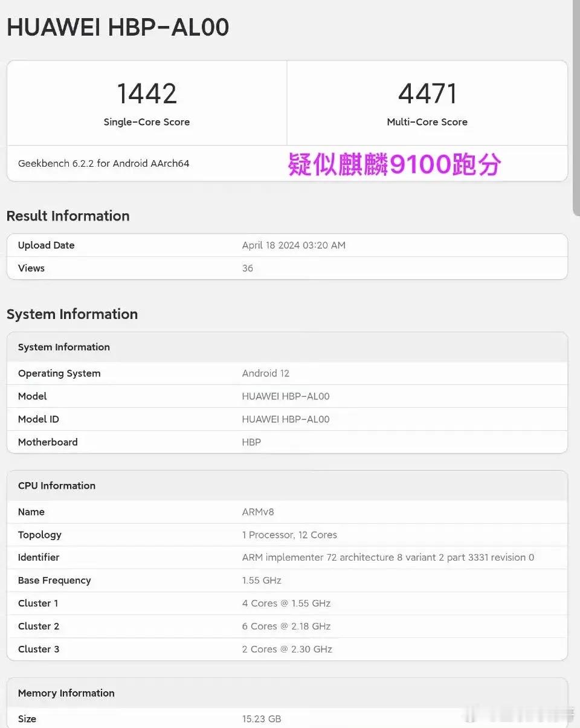Select the Views row label
The image size is (580, 728).
[x=31, y=268]
